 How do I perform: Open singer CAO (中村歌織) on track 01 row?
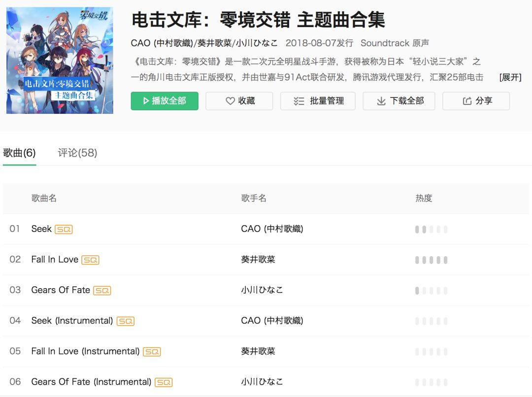(272, 229)
